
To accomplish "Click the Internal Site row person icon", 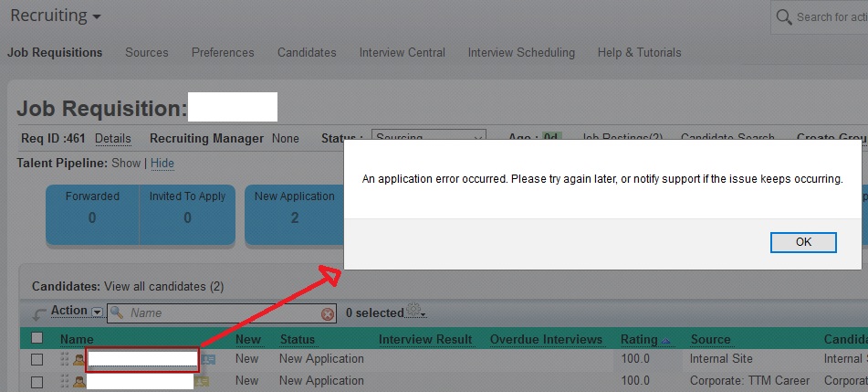I will [79, 360].
